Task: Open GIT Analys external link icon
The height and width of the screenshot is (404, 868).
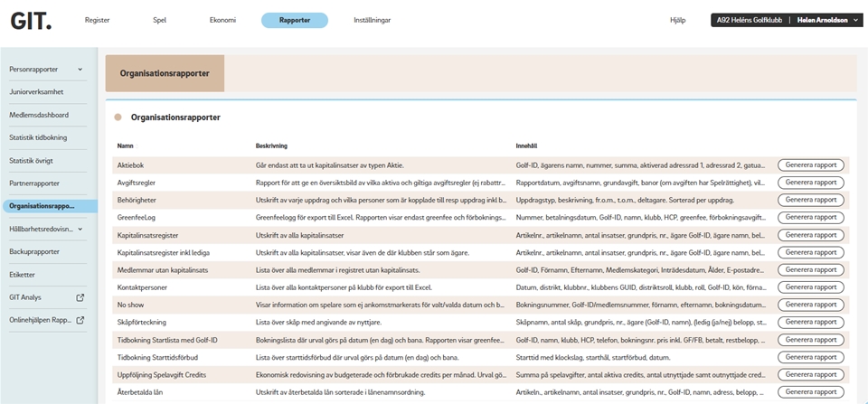Action: coord(80,297)
